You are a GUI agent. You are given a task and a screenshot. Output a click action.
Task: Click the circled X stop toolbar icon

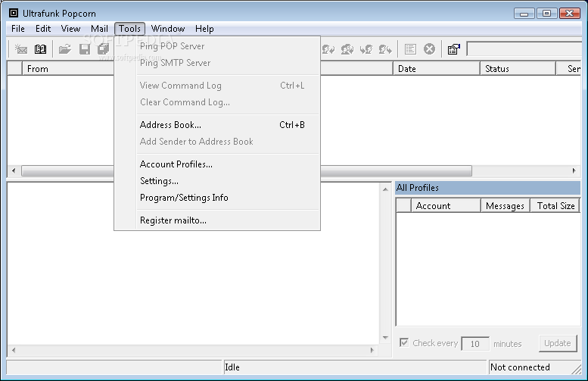click(x=429, y=49)
